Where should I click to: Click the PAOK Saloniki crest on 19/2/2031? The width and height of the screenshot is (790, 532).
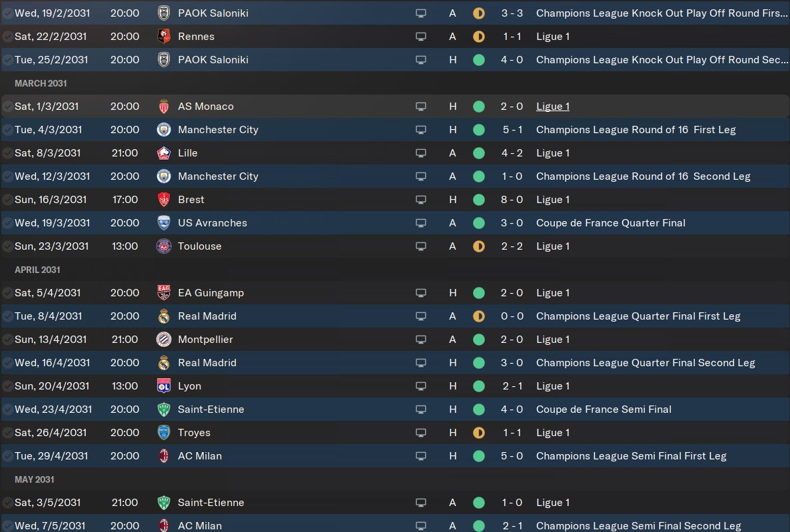[164, 13]
